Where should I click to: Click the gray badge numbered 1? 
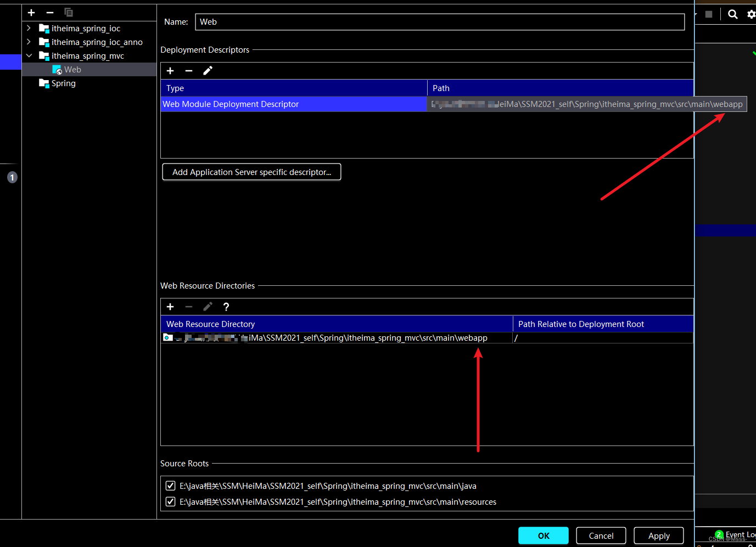tap(12, 177)
